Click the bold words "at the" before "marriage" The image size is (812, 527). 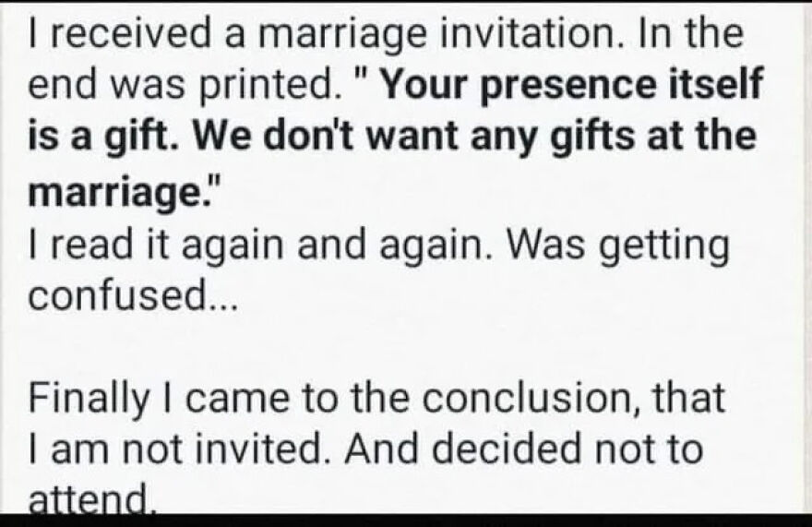[707, 137]
